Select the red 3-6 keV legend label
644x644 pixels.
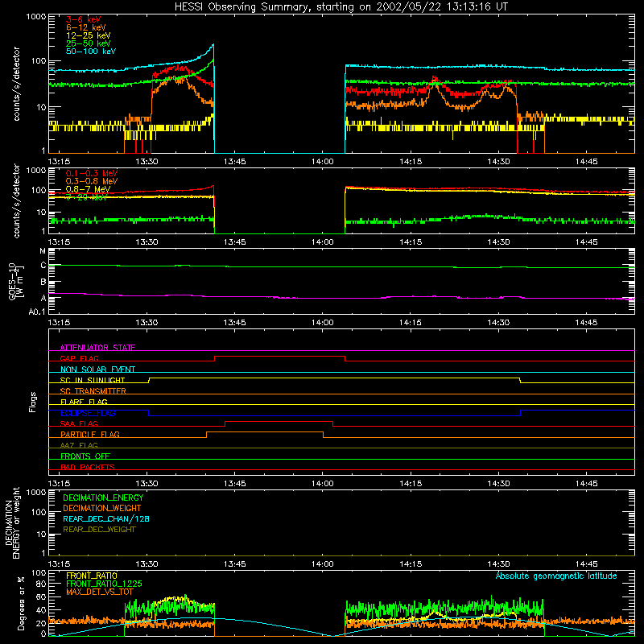tap(83, 19)
